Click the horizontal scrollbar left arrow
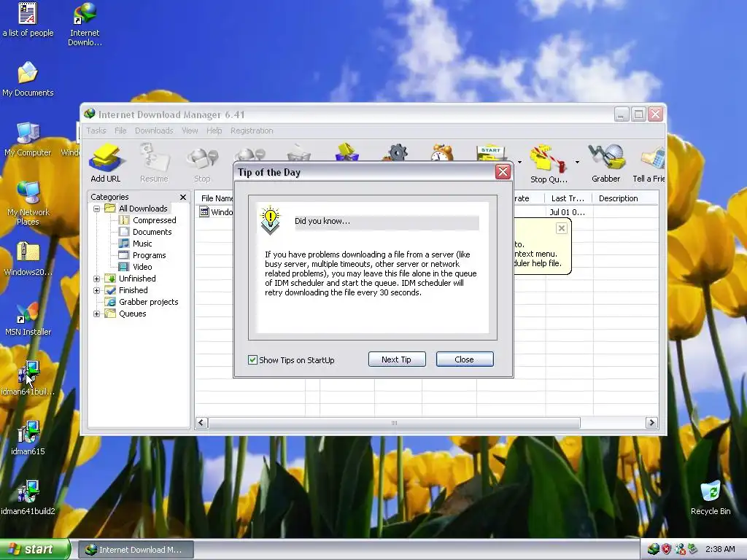Viewport: 747px width, 560px height. coord(201,422)
